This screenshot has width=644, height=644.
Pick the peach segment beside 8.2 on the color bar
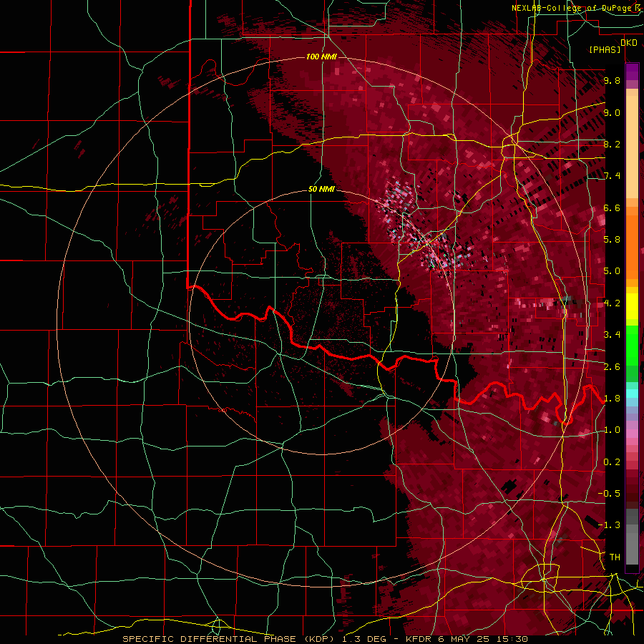[x=632, y=147]
